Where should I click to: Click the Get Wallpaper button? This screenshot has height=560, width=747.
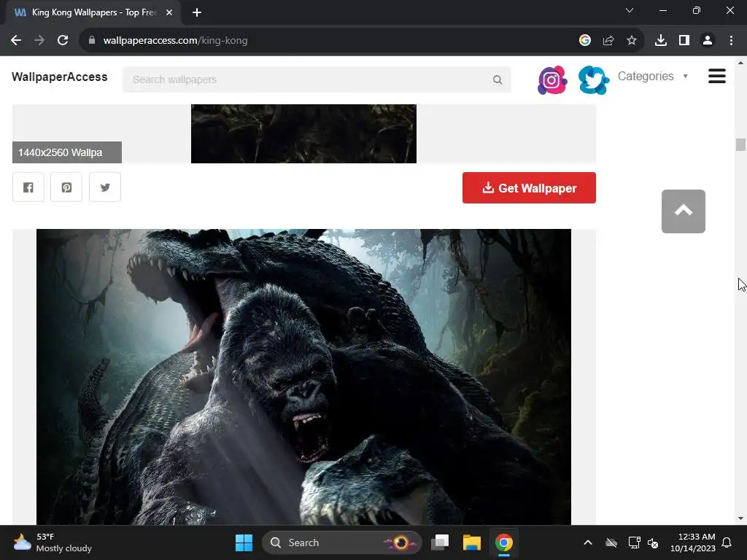click(x=529, y=187)
